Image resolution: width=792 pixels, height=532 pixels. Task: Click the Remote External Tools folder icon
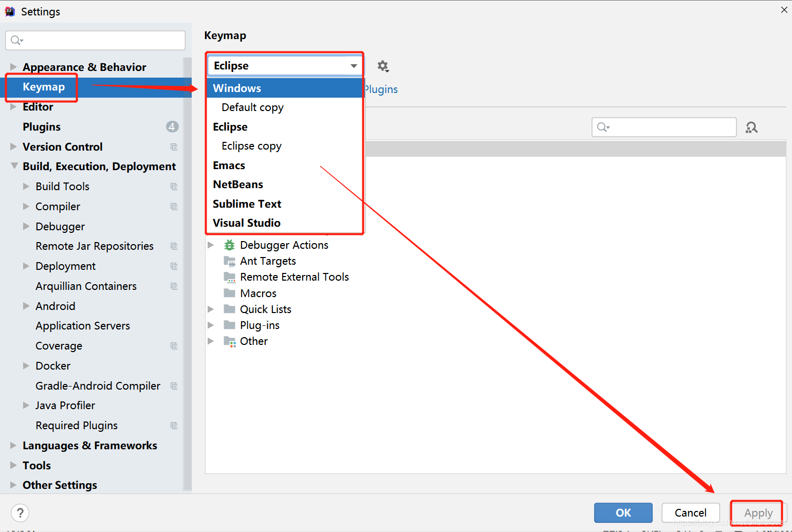pos(230,277)
